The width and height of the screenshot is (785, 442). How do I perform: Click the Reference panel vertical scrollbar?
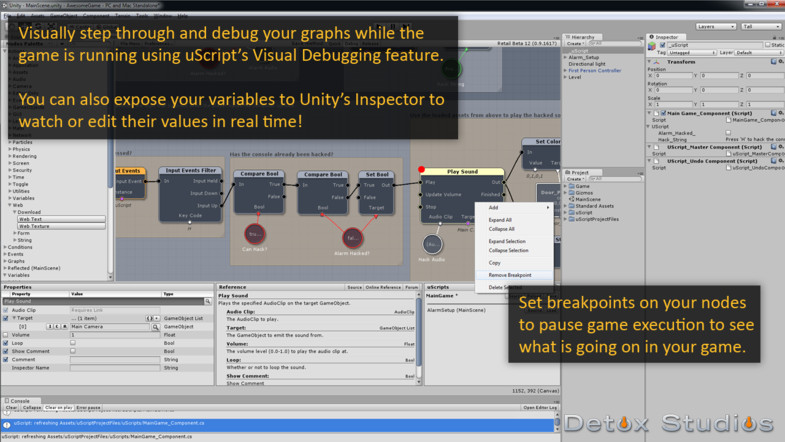click(419, 338)
